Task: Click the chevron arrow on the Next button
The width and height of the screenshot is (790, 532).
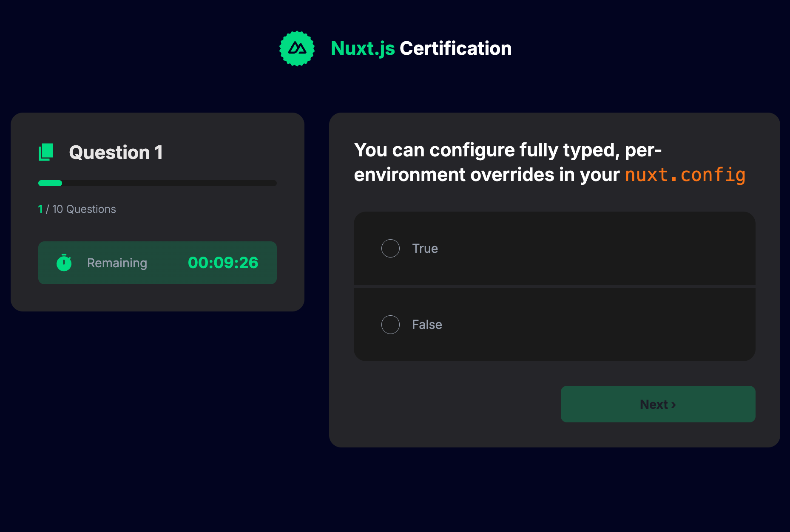Action: point(673,405)
